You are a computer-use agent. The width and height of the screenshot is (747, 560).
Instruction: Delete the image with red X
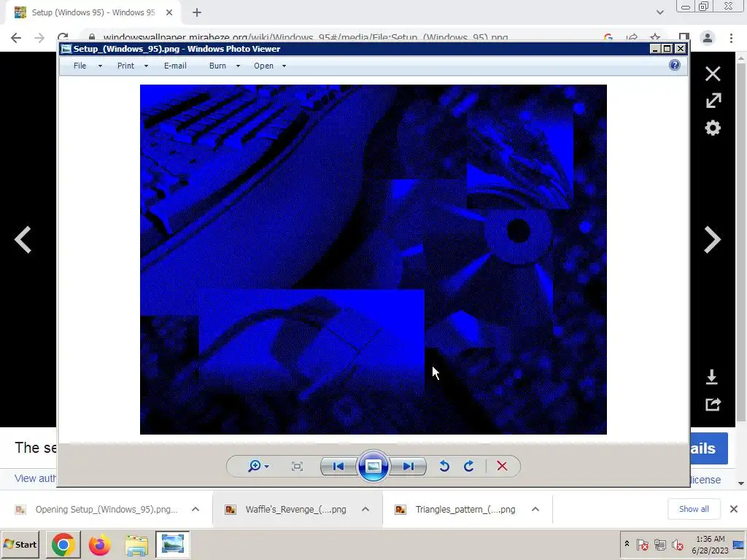pos(502,466)
